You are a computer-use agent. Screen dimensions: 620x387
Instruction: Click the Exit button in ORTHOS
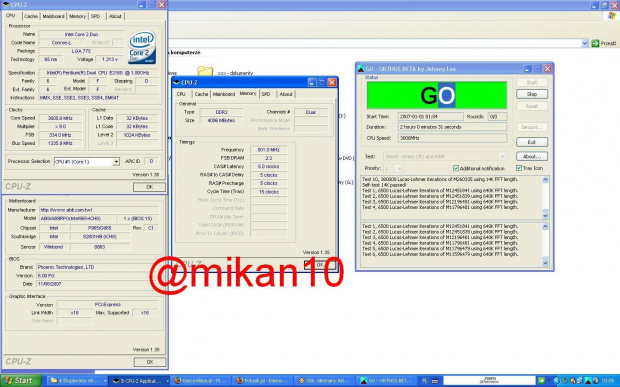pos(532,142)
